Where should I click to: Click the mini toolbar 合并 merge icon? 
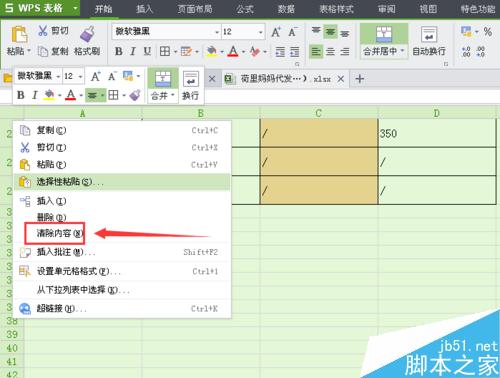pos(163,79)
